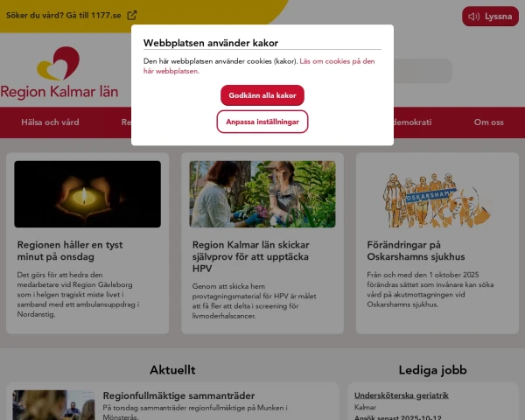
Task: Click the search field behind the dialog
Action: [x=423, y=71]
